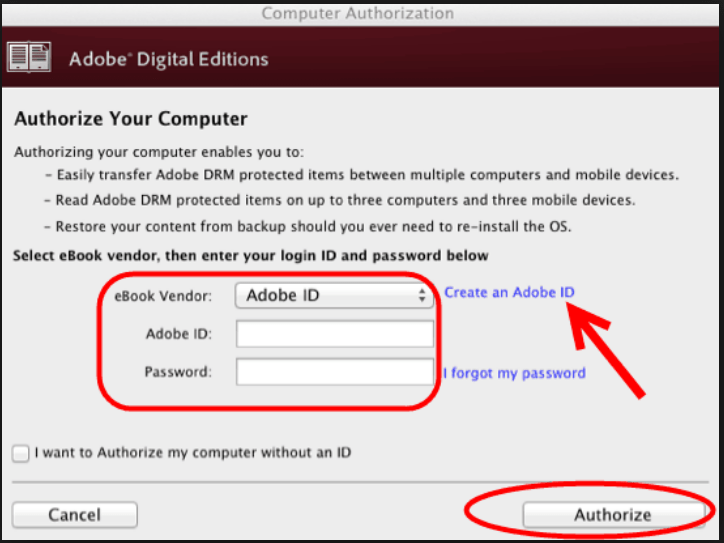Click the line about restoring content from backup
The image size is (724, 543).
(308, 227)
